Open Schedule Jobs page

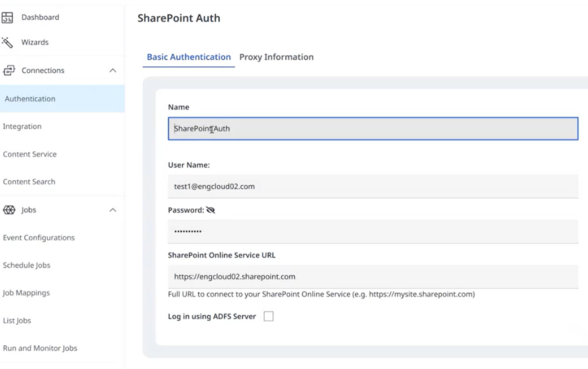click(x=26, y=265)
